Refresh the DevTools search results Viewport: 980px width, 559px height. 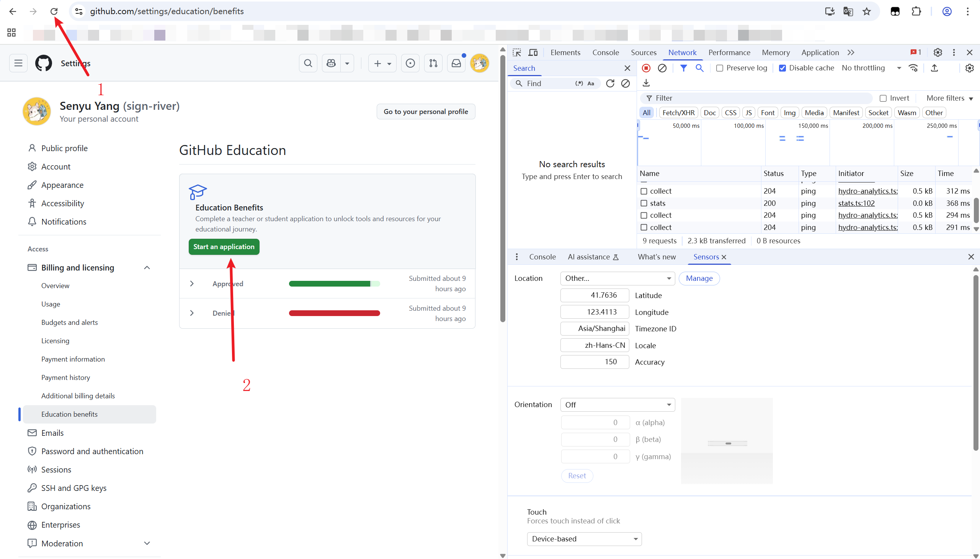[610, 83]
